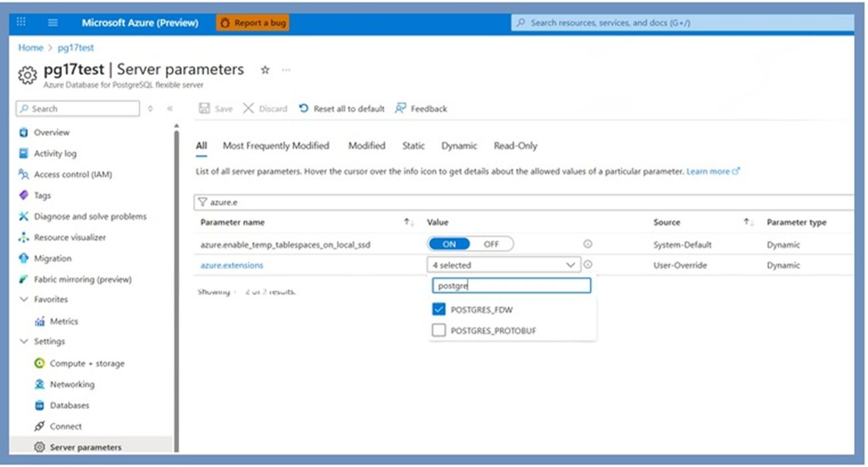Switch to the Modified tab

tap(367, 145)
